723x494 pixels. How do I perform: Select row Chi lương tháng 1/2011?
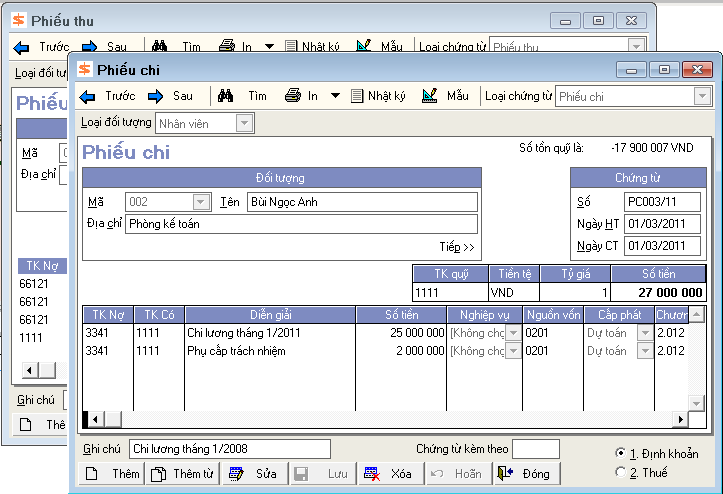[x=270, y=333]
